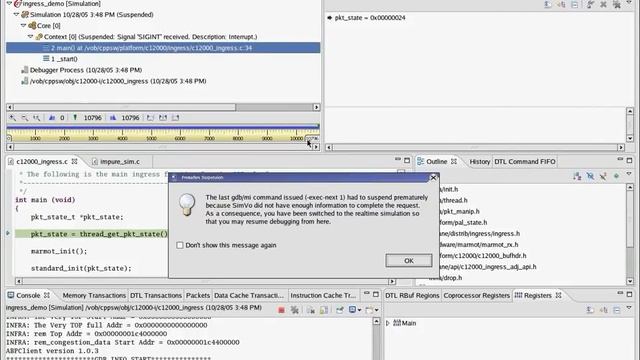Switch to the History tab
Image resolution: width=640 pixels, height=360 pixels.
[x=480, y=162]
